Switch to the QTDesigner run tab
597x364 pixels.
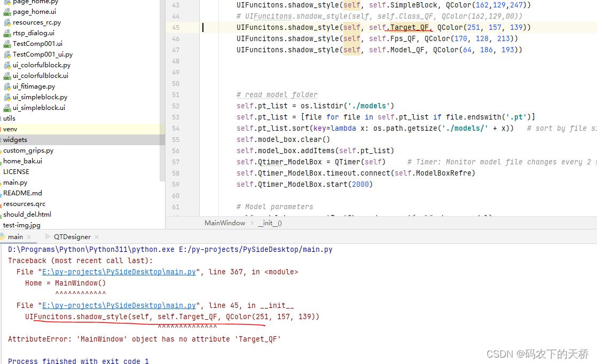(x=72, y=236)
